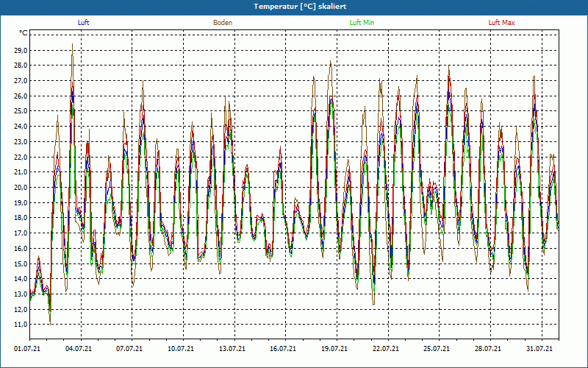The image size is (588, 368).
Task: Click the 18,0 temperature axis value
Action: [21, 218]
